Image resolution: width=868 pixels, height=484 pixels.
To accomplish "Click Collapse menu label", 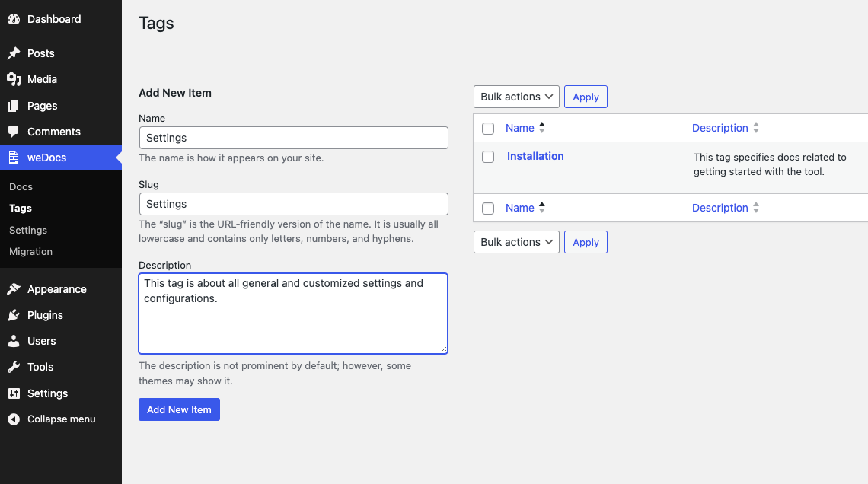I will pyautogui.click(x=62, y=419).
